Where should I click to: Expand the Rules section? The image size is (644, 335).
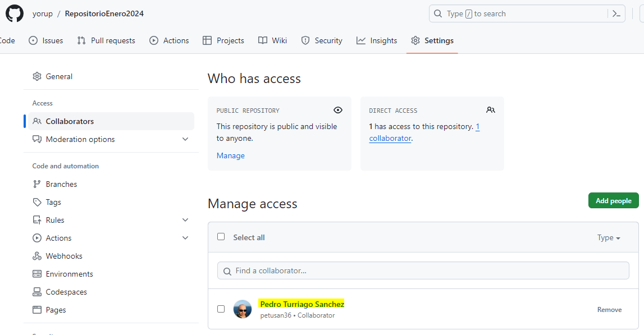tap(185, 219)
